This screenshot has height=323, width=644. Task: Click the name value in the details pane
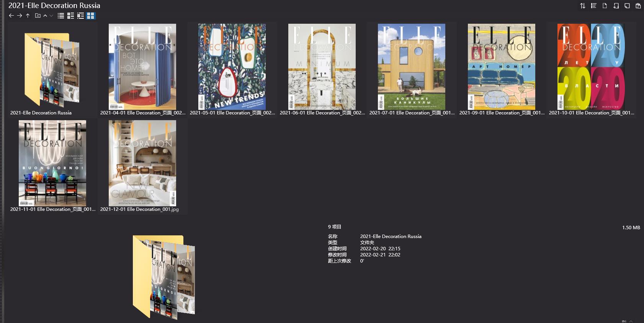click(x=391, y=237)
